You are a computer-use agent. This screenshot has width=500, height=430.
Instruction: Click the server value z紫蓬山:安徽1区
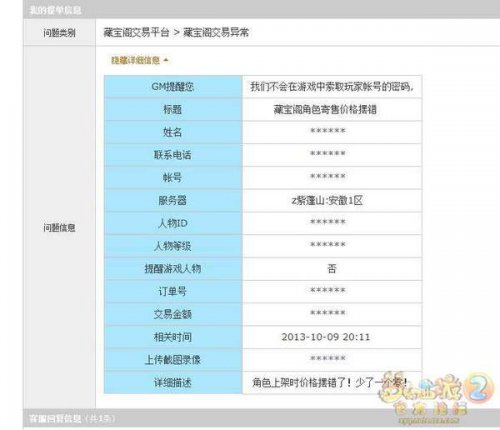[327, 200]
